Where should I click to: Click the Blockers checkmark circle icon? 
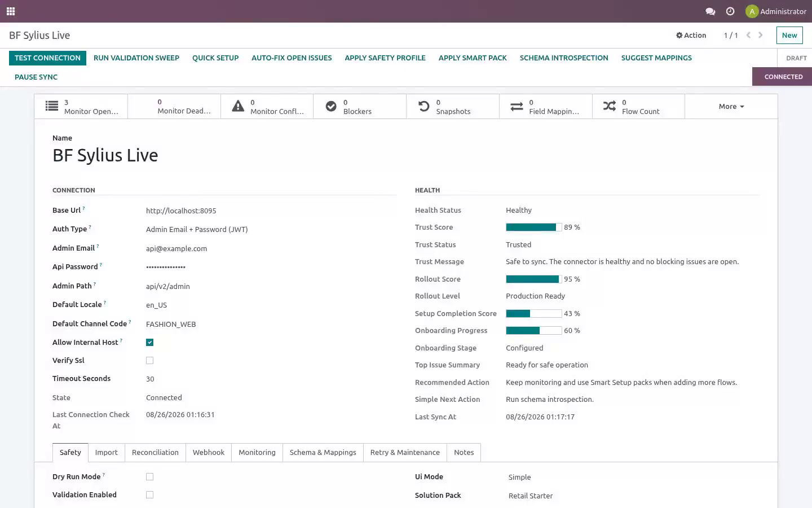click(331, 106)
